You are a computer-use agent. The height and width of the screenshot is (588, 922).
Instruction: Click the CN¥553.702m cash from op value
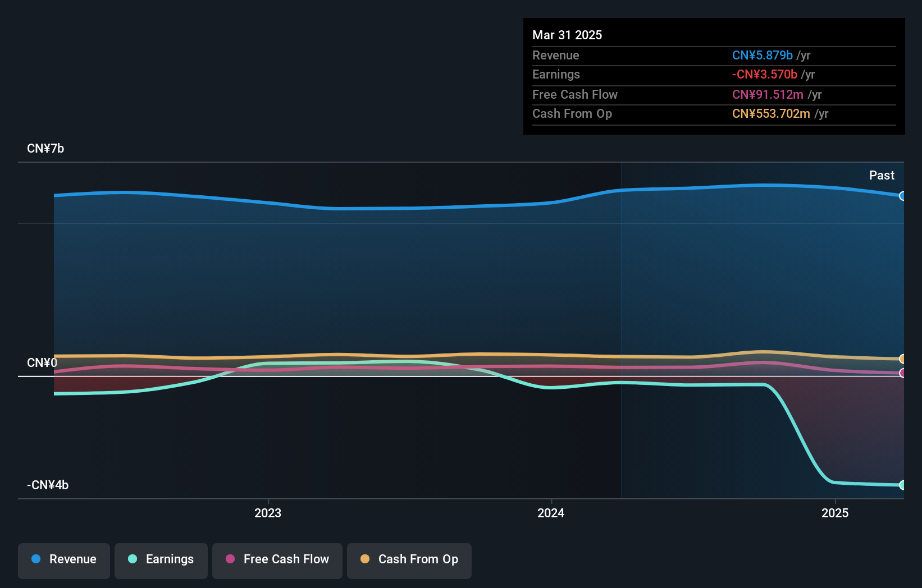pyautogui.click(x=771, y=113)
